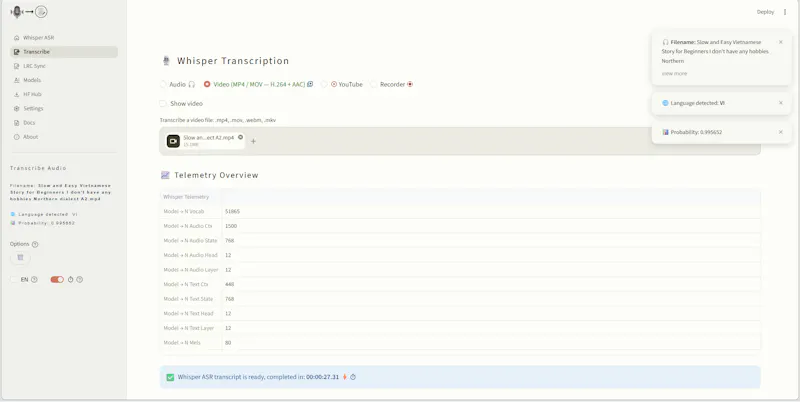This screenshot has width=800, height=402.
Task: Click the Model N Audio Layer row label
Action: 191,270
